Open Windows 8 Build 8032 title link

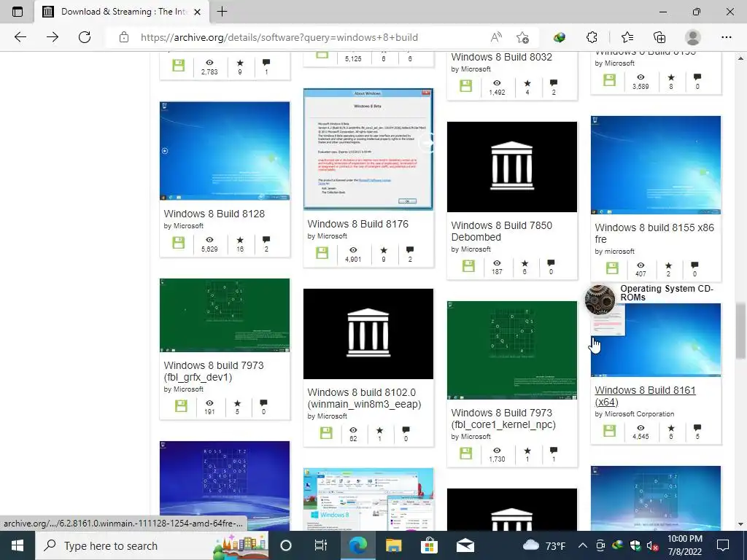tap(501, 57)
